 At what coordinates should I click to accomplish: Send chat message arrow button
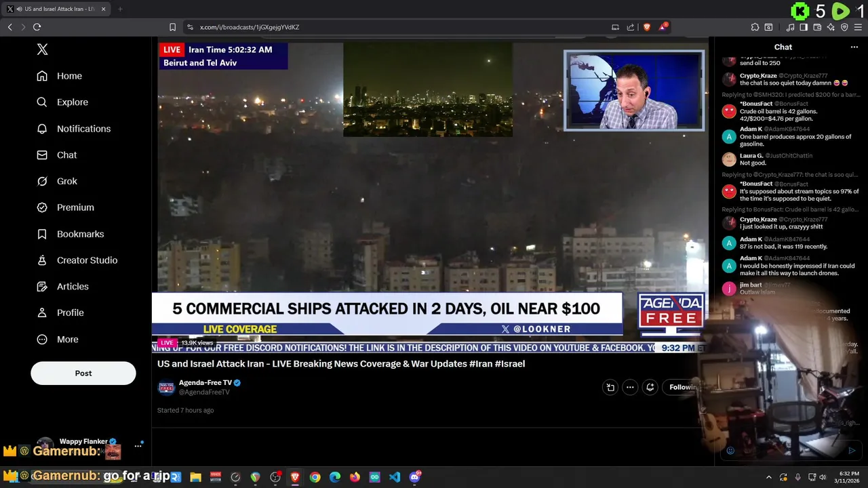coord(852,451)
